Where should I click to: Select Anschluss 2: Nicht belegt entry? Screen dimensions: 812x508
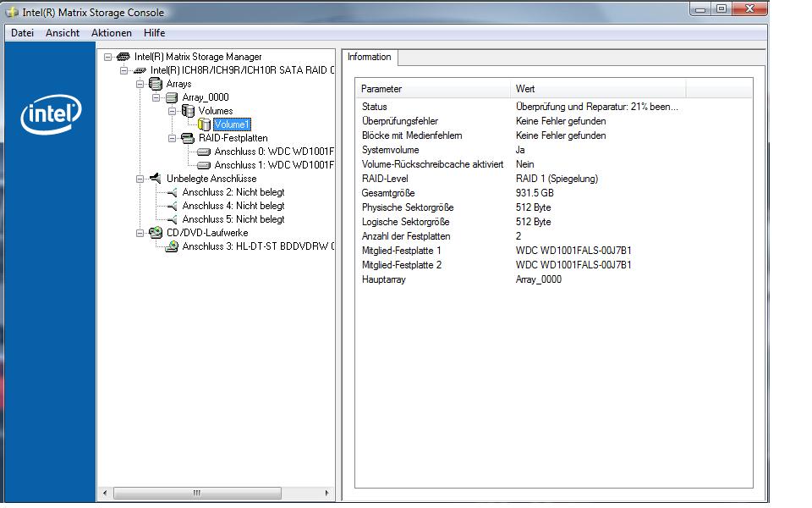pos(233,192)
